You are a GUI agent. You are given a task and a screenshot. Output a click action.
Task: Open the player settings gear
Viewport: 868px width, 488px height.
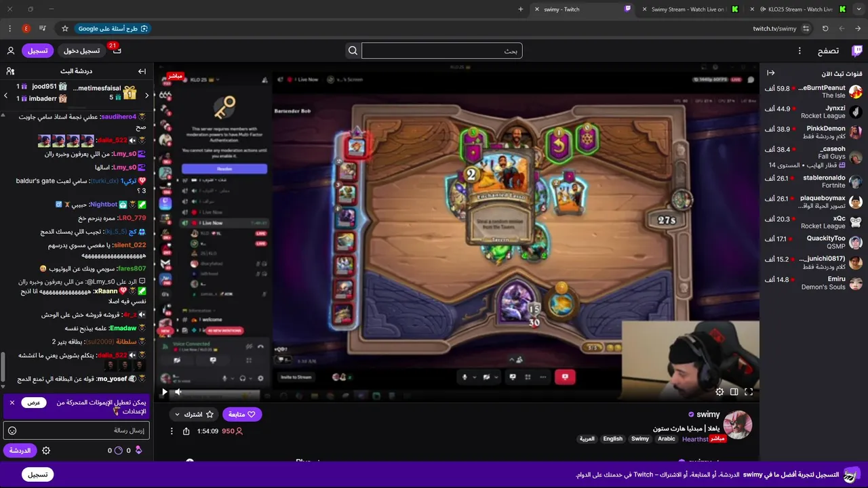tap(719, 392)
